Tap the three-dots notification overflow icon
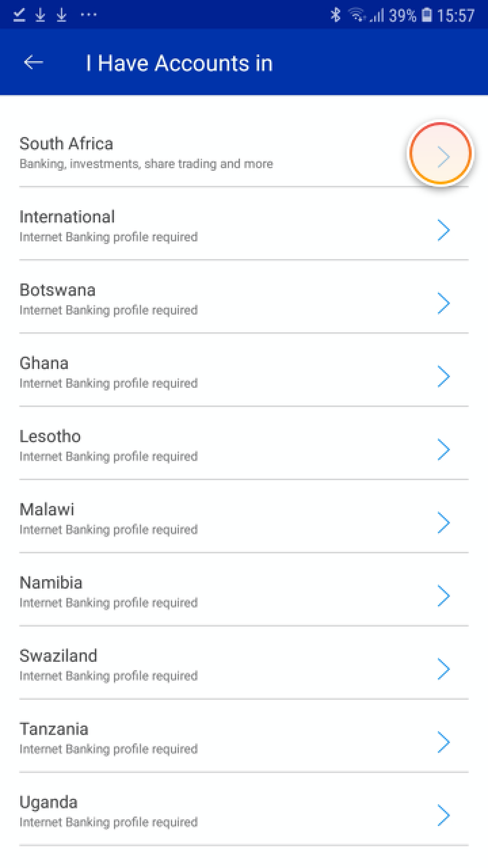Viewport: 488px width, 868px height. [x=89, y=15]
